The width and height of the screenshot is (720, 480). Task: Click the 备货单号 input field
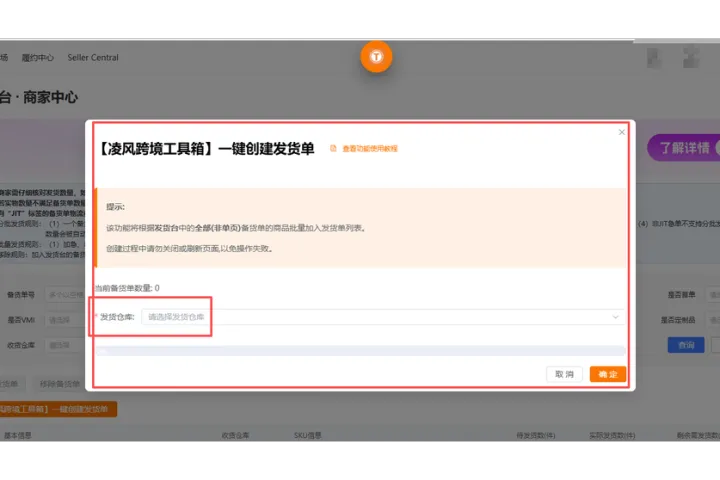coord(65,294)
